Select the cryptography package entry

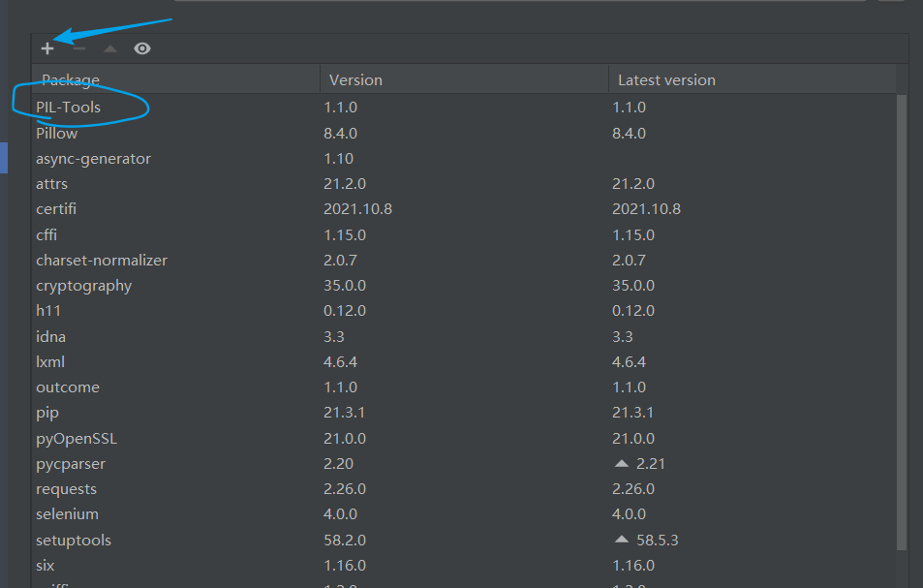pyautogui.click(x=83, y=285)
